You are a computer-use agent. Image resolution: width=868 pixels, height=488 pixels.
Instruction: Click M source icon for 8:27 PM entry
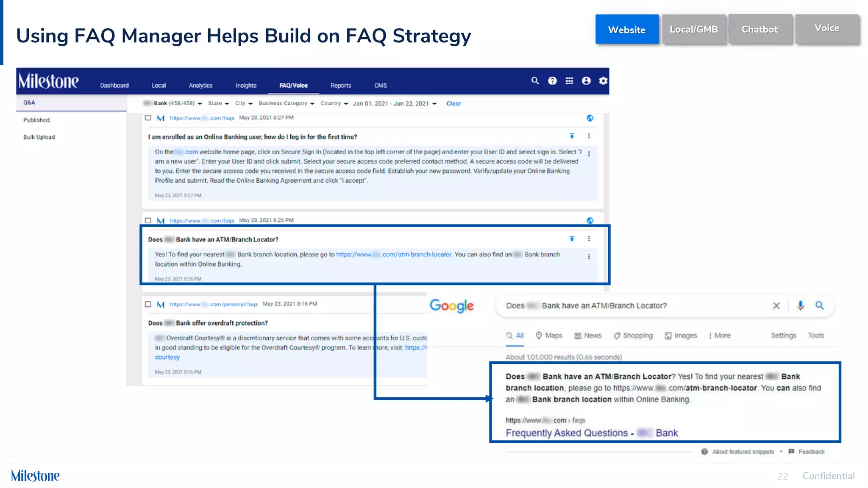[x=161, y=118]
